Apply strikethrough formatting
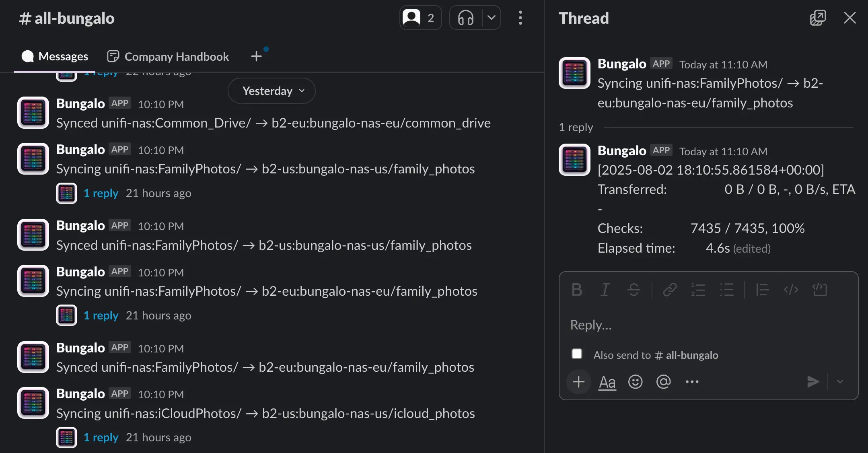This screenshot has height=453, width=868. click(x=634, y=290)
